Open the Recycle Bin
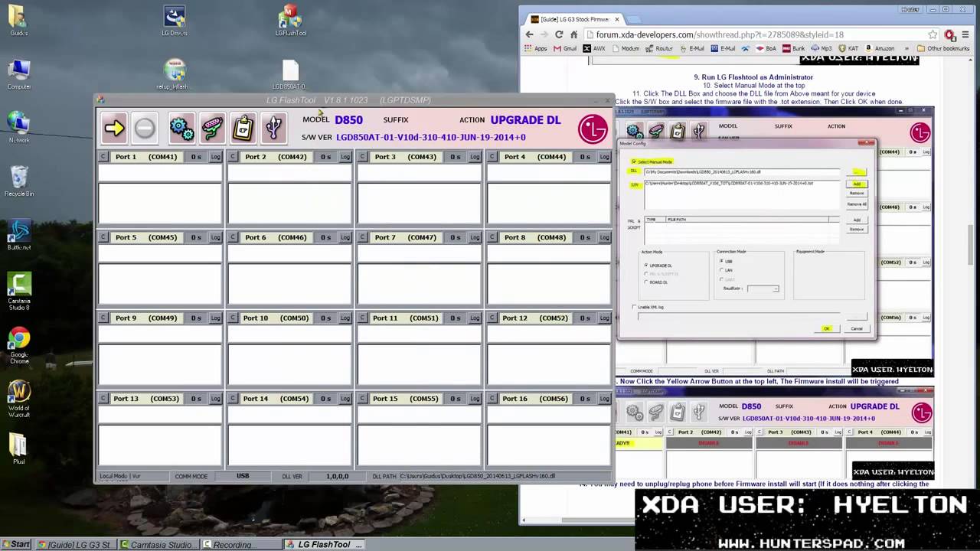980x551 pixels. 18,182
